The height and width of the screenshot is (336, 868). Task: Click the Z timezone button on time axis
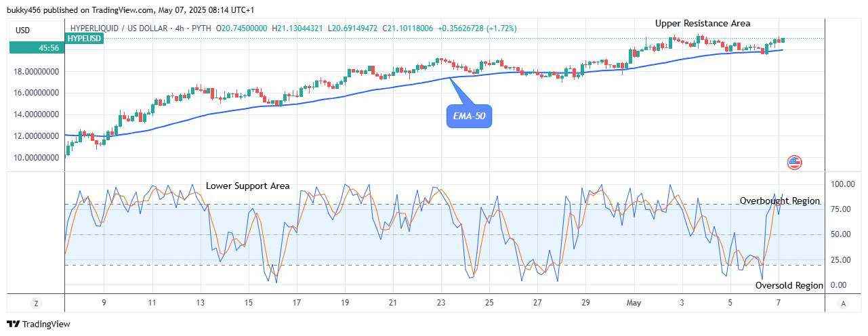coord(36,303)
